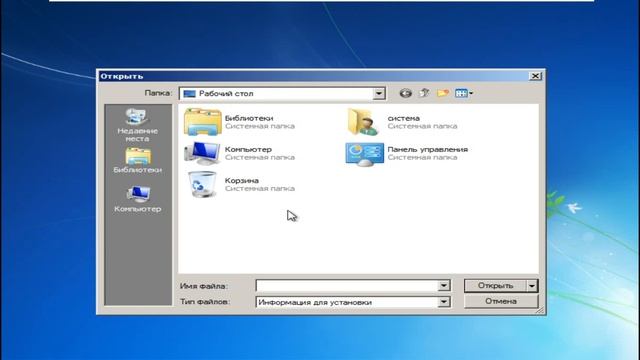
Task: Click the Панель управления label text
Action: click(x=427, y=149)
